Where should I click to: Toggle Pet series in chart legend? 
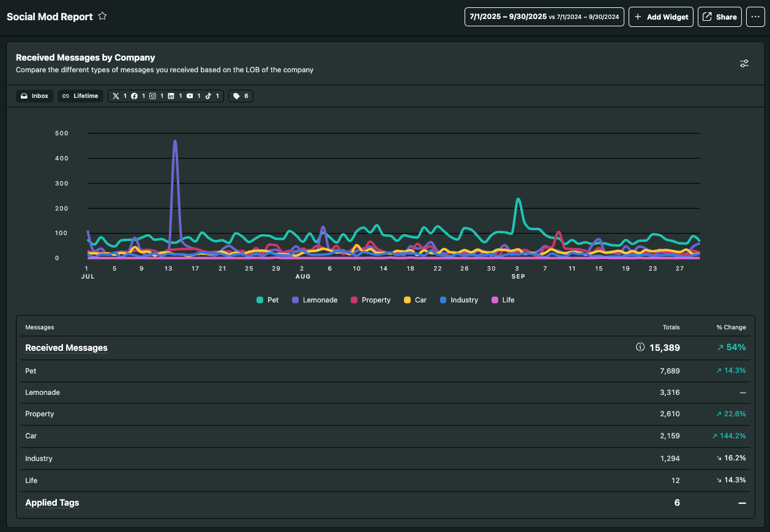[267, 300]
